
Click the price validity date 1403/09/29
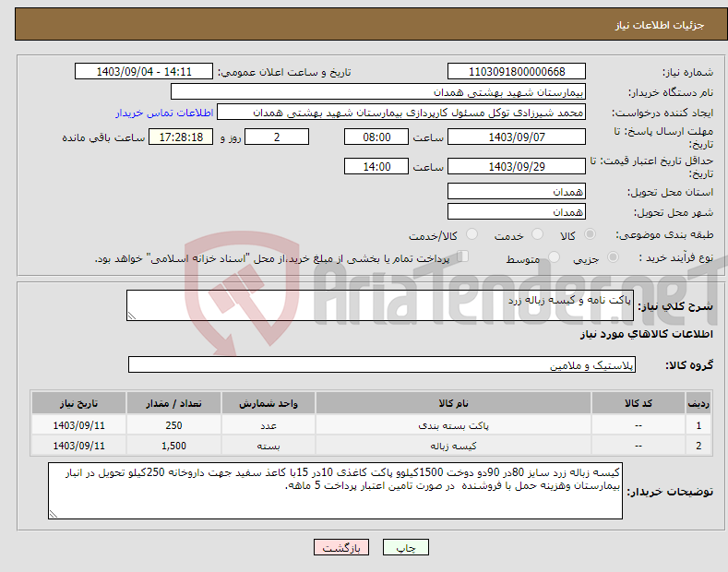pos(517,166)
